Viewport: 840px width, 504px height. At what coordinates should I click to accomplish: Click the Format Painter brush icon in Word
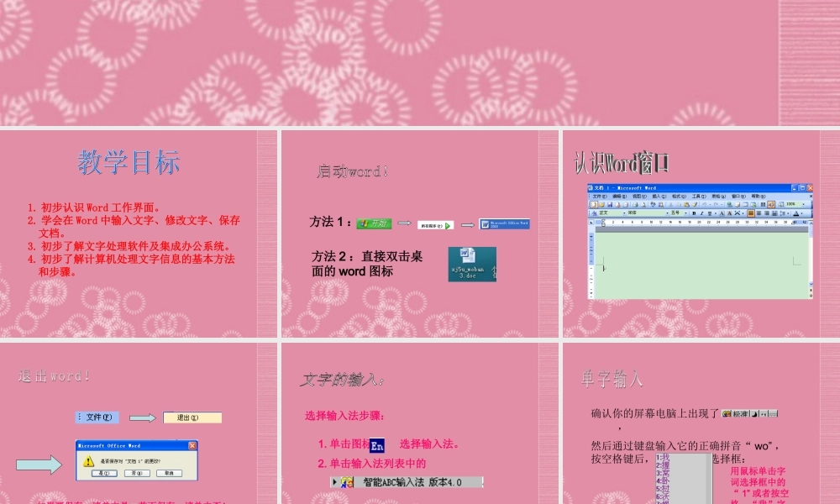point(695,205)
